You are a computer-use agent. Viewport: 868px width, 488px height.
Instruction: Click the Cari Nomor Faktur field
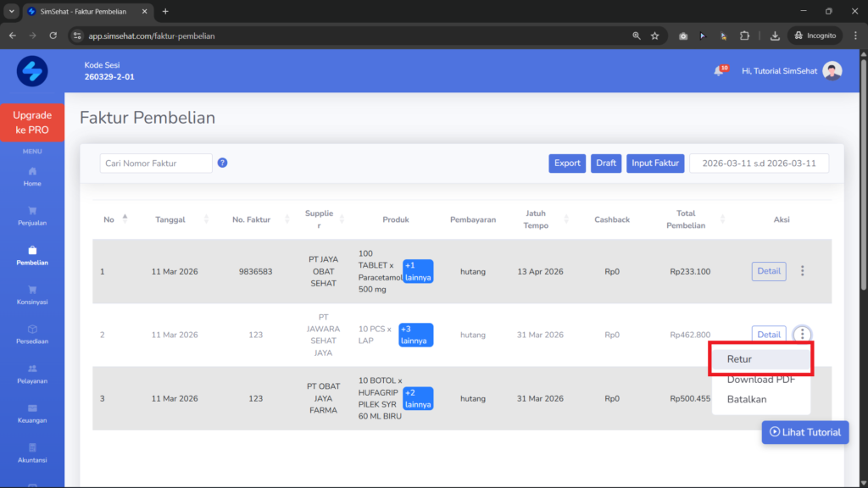click(156, 164)
